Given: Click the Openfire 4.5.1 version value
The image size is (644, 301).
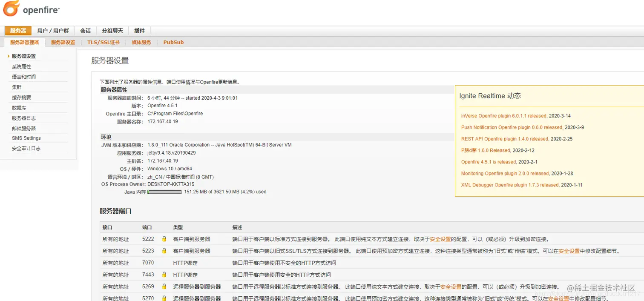Looking at the screenshot, I should pos(162,106).
